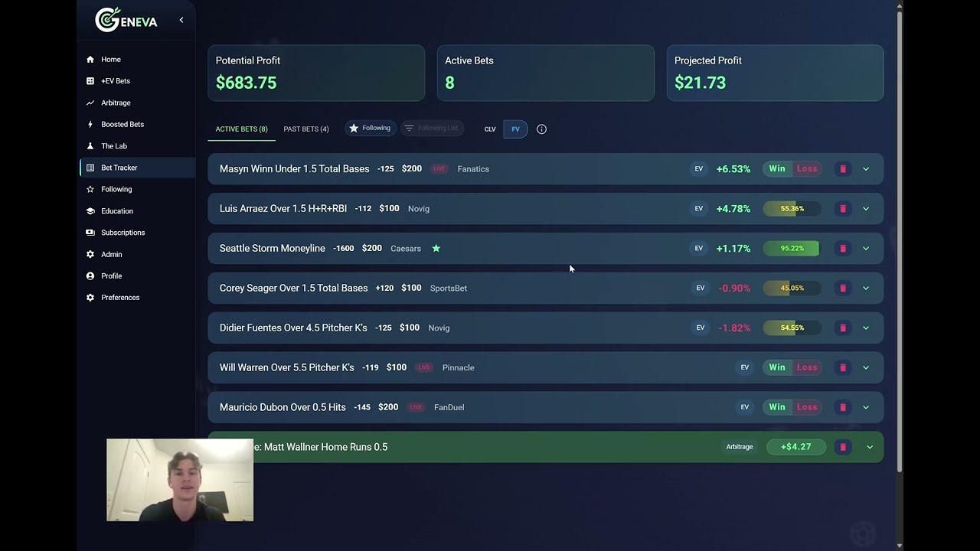Mark Masyn Winn bet as Loss
980x551 pixels.
(x=807, y=169)
